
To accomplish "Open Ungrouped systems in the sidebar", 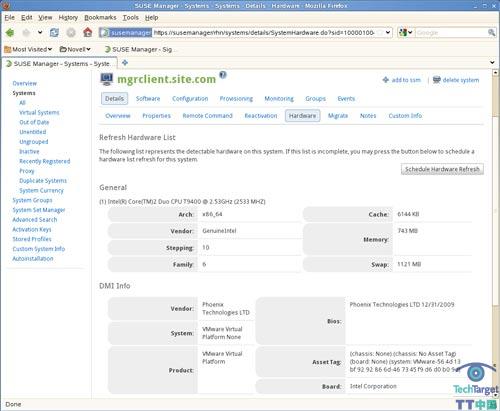I will pos(34,142).
